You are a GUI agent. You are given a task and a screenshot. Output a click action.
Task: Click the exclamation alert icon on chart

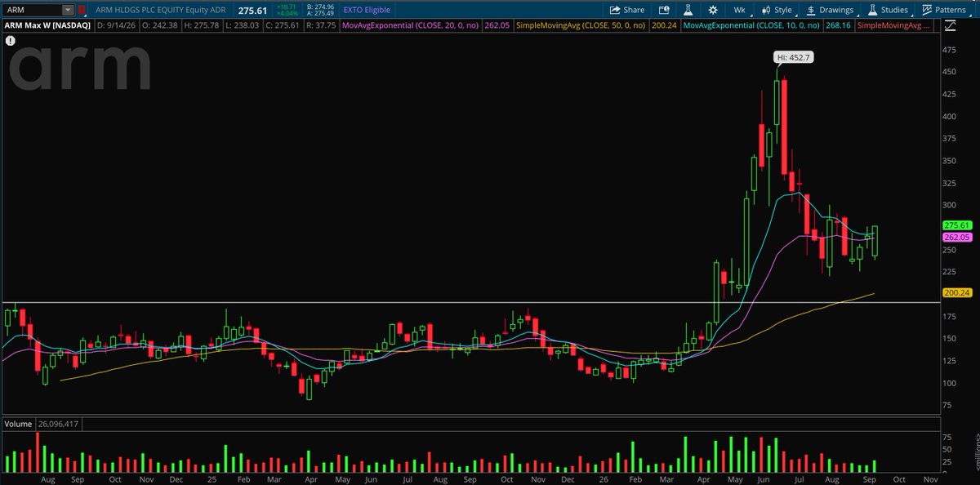[10, 39]
